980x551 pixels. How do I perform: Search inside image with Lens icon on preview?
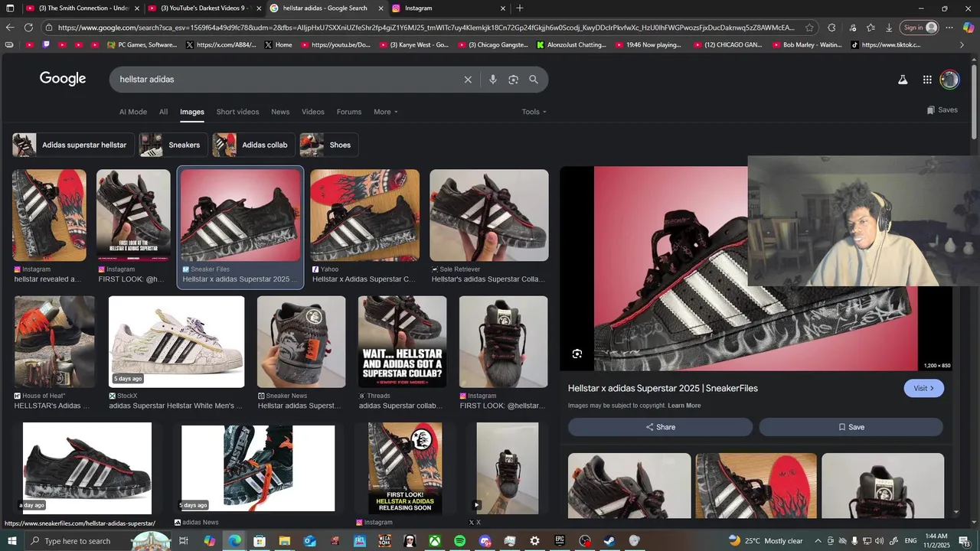pos(577,354)
